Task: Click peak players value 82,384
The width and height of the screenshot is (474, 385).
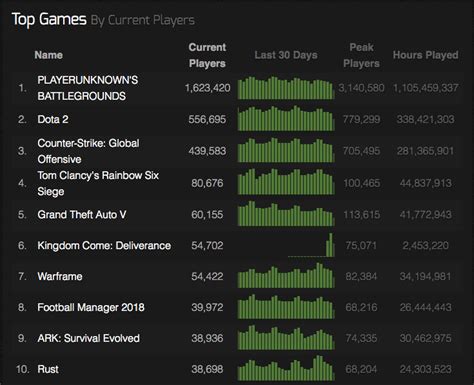Action: [361, 276]
